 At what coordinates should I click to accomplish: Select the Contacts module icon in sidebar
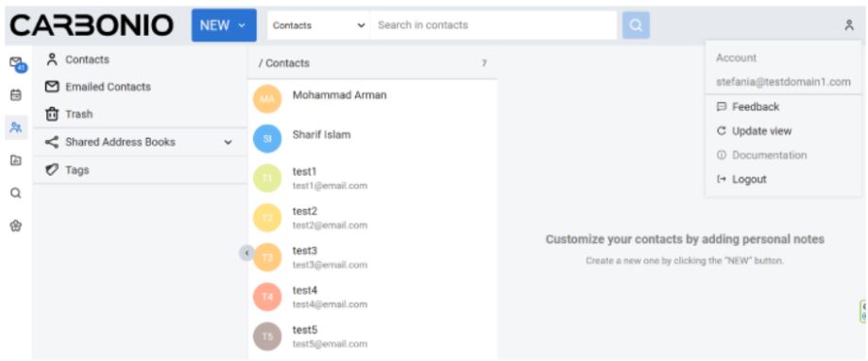click(16, 128)
